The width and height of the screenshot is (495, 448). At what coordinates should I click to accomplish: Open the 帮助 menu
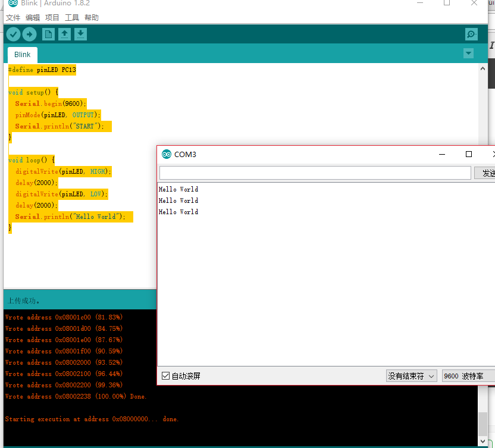(91, 17)
